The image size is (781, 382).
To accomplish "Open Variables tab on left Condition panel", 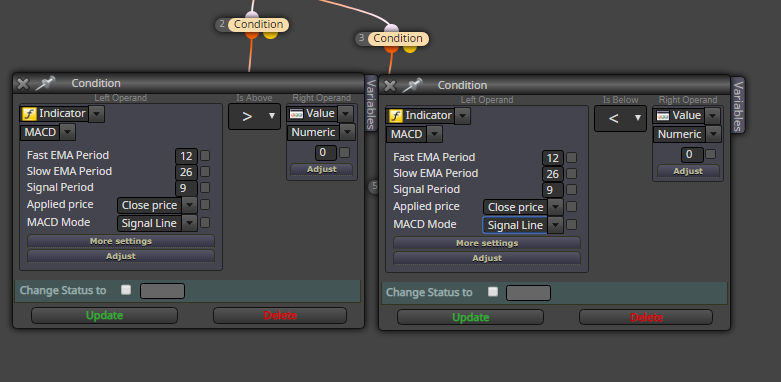I will tap(371, 103).
